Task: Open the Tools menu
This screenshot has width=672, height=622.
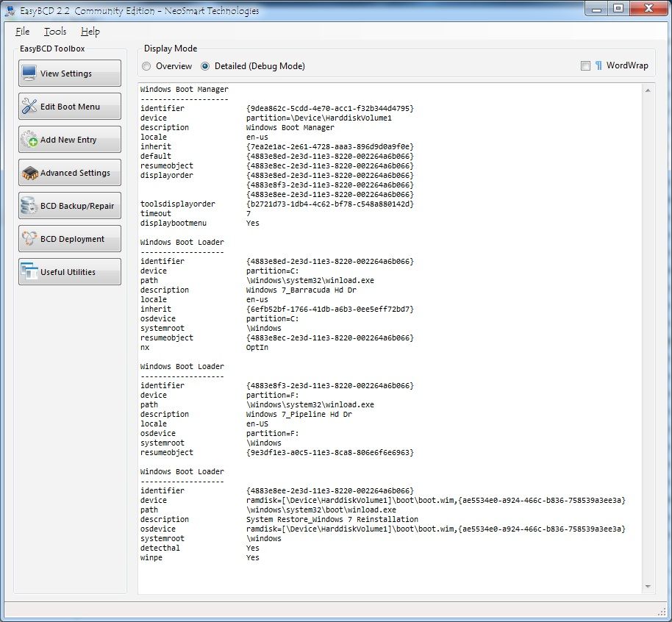Action: click(55, 32)
